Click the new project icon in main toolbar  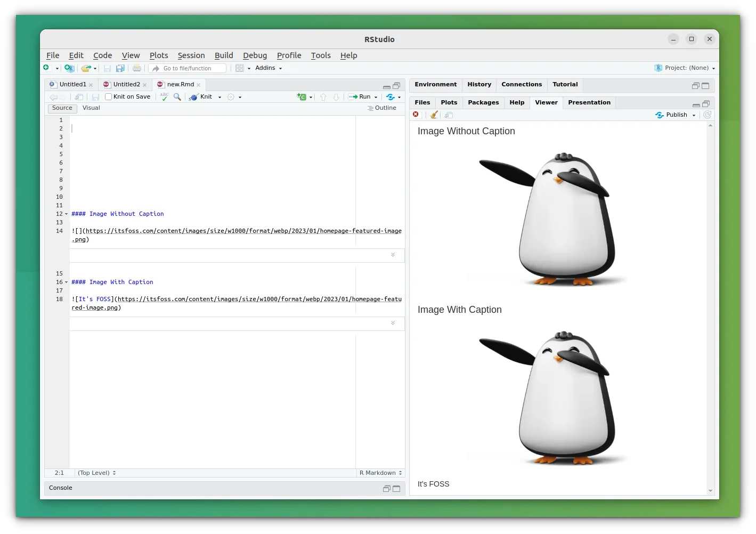69,68
